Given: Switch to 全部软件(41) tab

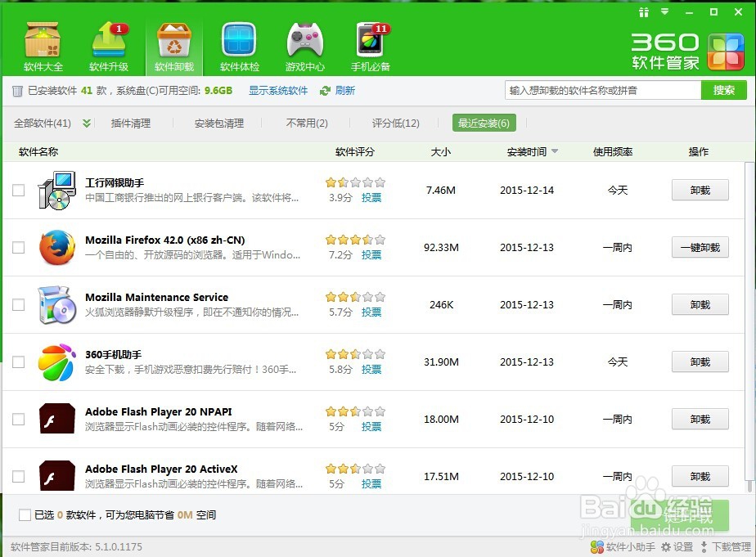Looking at the screenshot, I should tap(43, 124).
